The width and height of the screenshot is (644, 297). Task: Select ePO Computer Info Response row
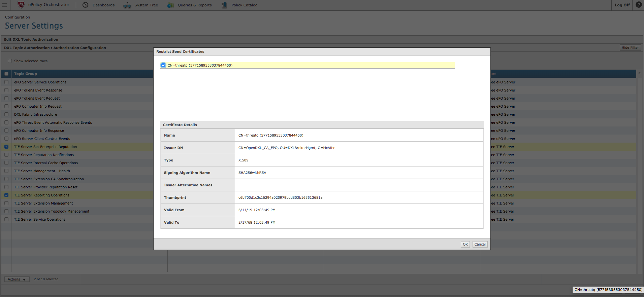point(39,131)
